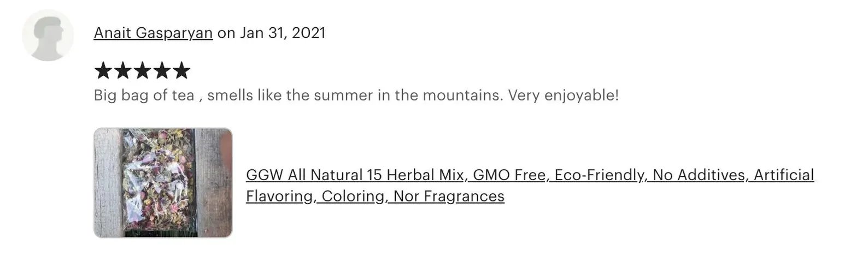This screenshot has height=280, width=868.
Task: Click 'Very enjoyable!' in the review
Action: (564, 96)
